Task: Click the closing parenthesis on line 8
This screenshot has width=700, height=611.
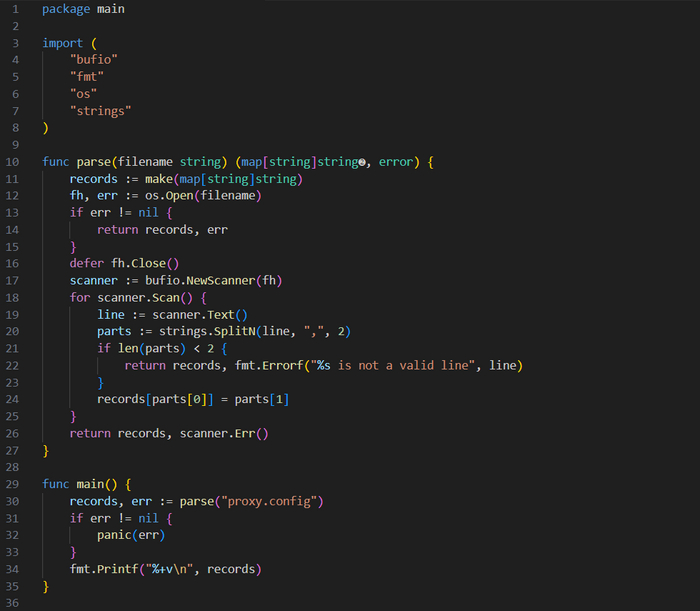Action: [45, 128]
